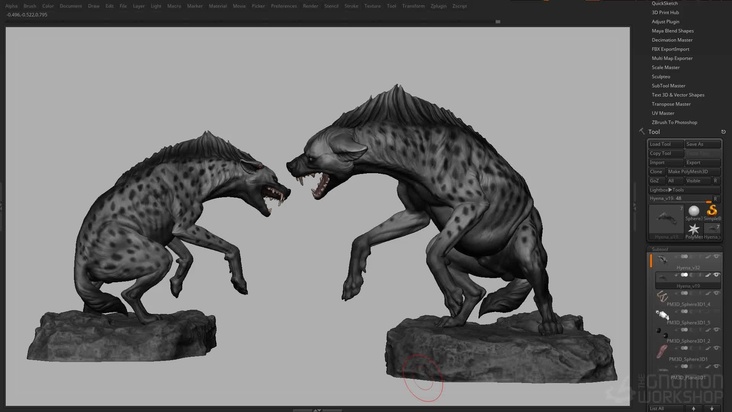The width and height of the screenshot is (732, 412).
Task: Expand the Decimation Master section
Action: point(672,40)
